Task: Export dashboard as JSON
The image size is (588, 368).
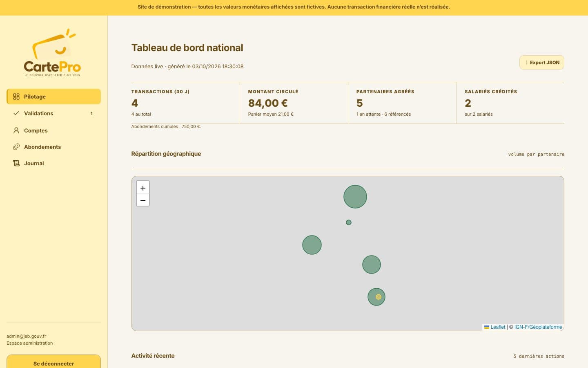Action: (x=542, y=63)
